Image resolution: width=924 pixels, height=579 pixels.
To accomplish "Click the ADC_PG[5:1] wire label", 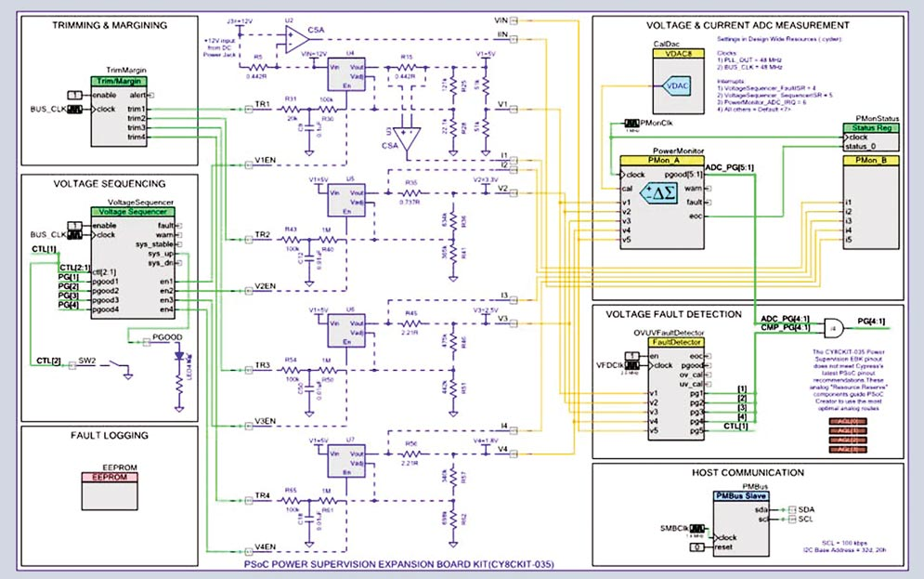I will [x=730, y=165].
